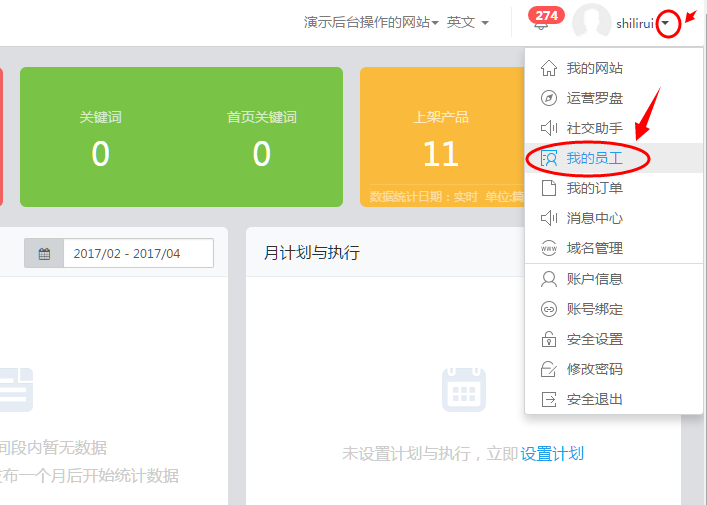
Task: Click the document icon for 我的订单
Action: [548, 188]
